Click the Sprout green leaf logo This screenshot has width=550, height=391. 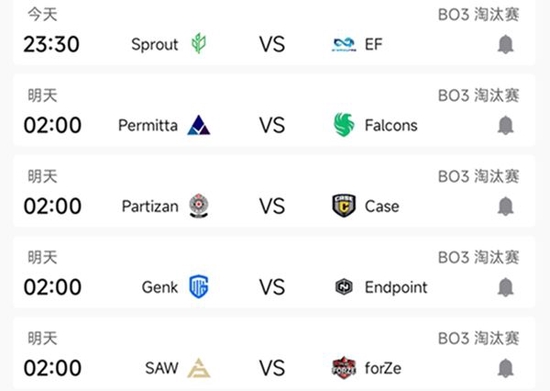tap(199, 43)
